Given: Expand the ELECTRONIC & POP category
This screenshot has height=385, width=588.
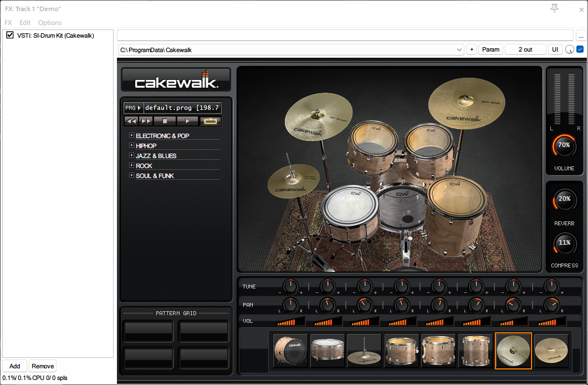Looking at the screenshot, I should [131, 135].
